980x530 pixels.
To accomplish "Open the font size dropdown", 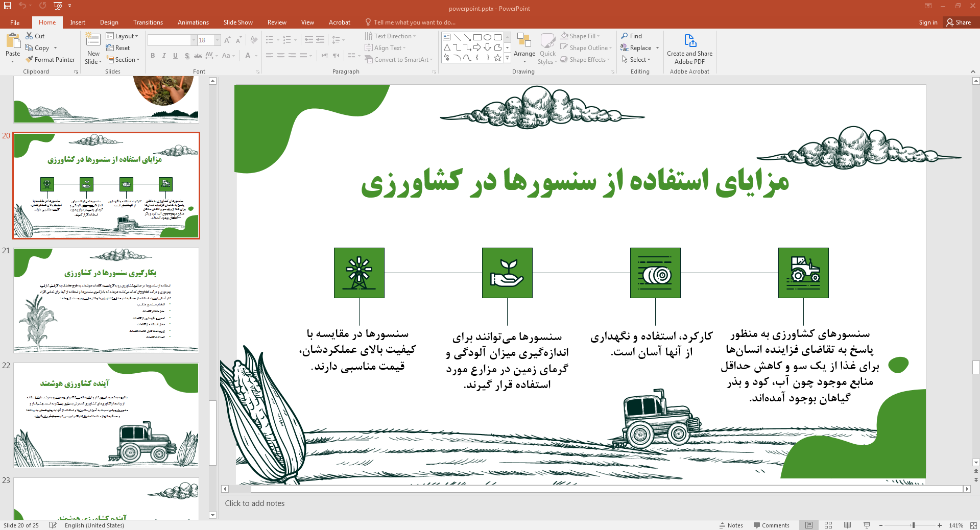I will click(x=218, y=40).
